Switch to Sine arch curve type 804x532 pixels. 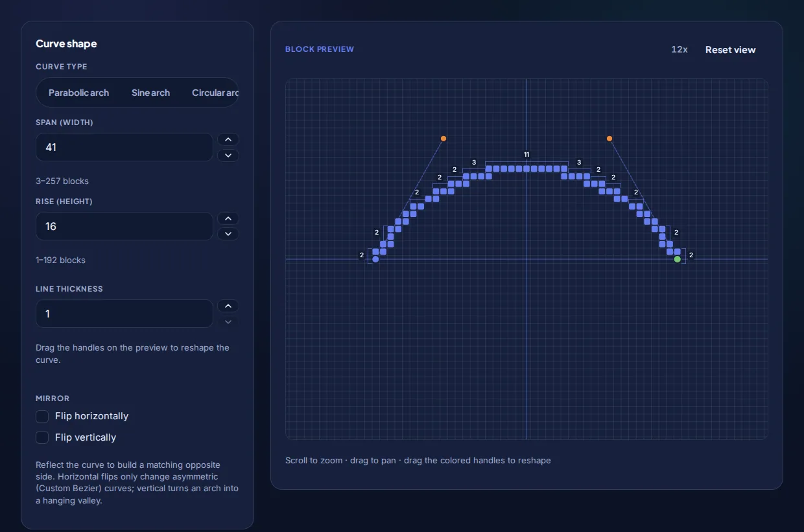coord(150,93)
